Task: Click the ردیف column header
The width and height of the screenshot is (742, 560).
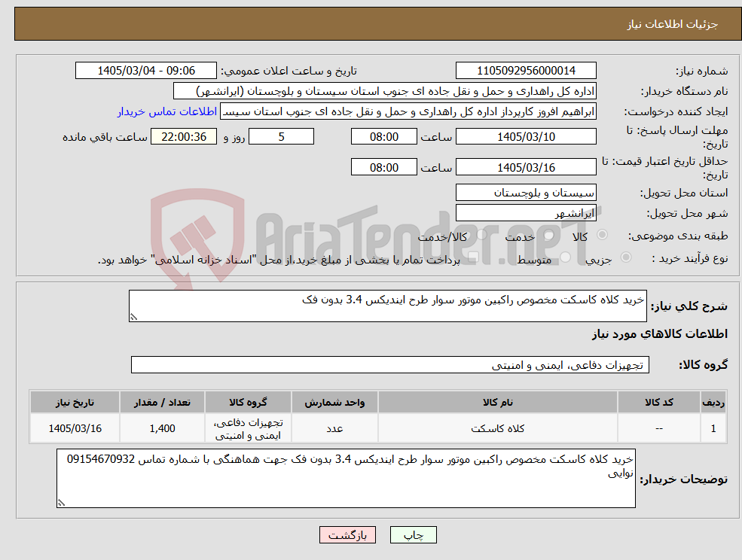Action: (713, 402)
